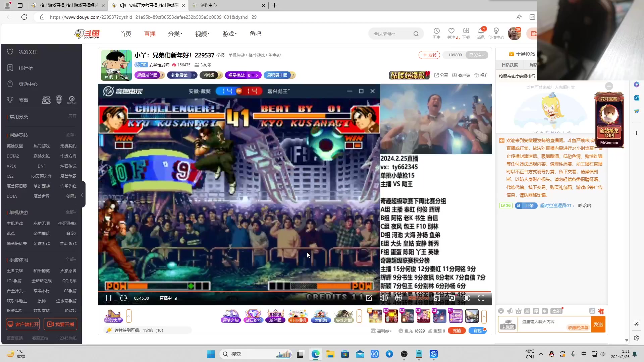
Task: Click the 连续签到 progress bar
Action: [x=148, y=330]
